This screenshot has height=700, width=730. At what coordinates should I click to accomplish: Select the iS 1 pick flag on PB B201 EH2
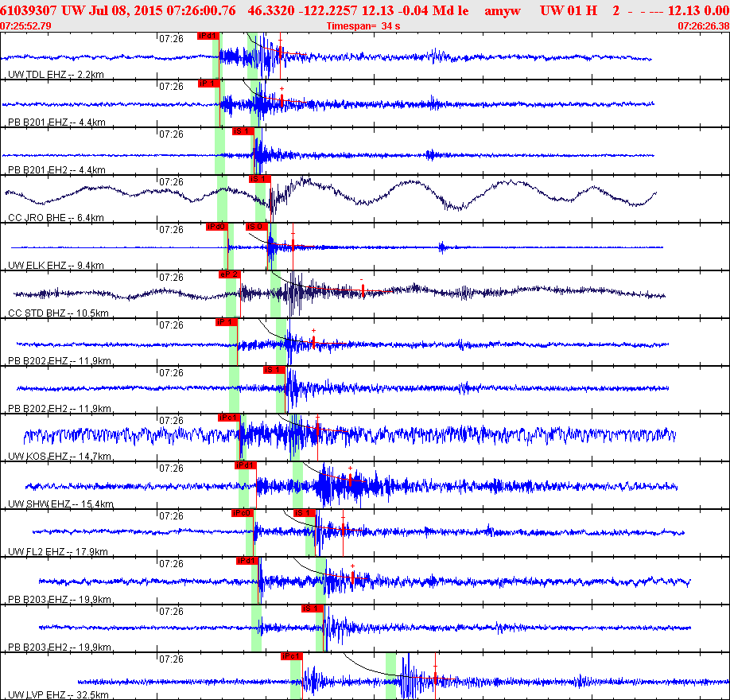[243, 131]
